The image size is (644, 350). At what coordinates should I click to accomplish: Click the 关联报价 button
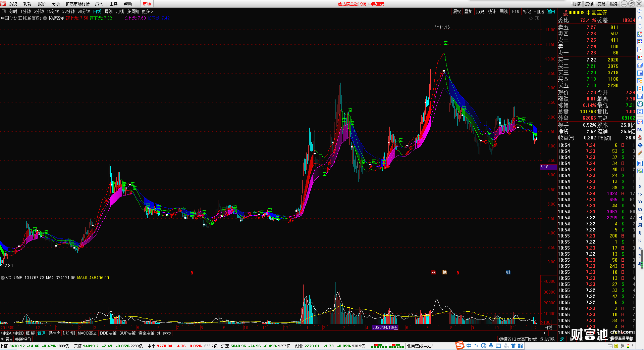23,339
